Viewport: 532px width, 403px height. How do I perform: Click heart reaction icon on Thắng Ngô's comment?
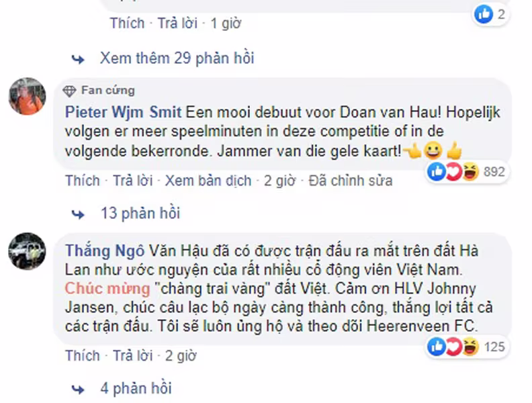(x=453, y=347)
